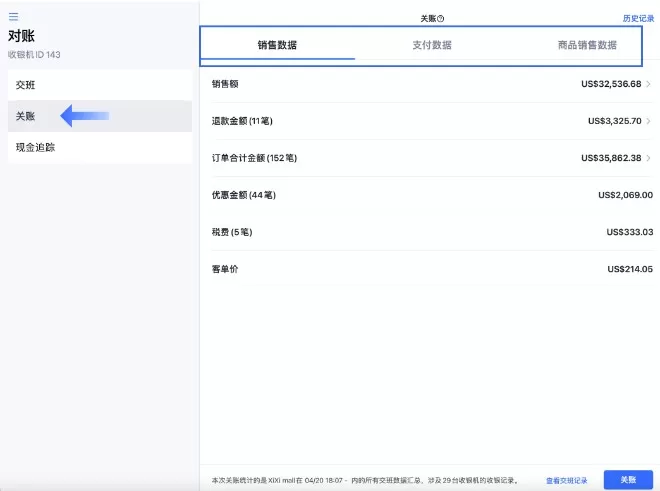The height and width of the screenshot is (491, 660).
Task: Click the value US$32,536.68
Action: [x=611, y=84]
